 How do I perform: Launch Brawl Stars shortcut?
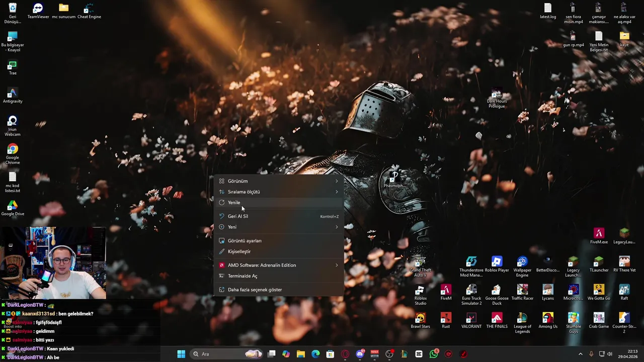420,321
